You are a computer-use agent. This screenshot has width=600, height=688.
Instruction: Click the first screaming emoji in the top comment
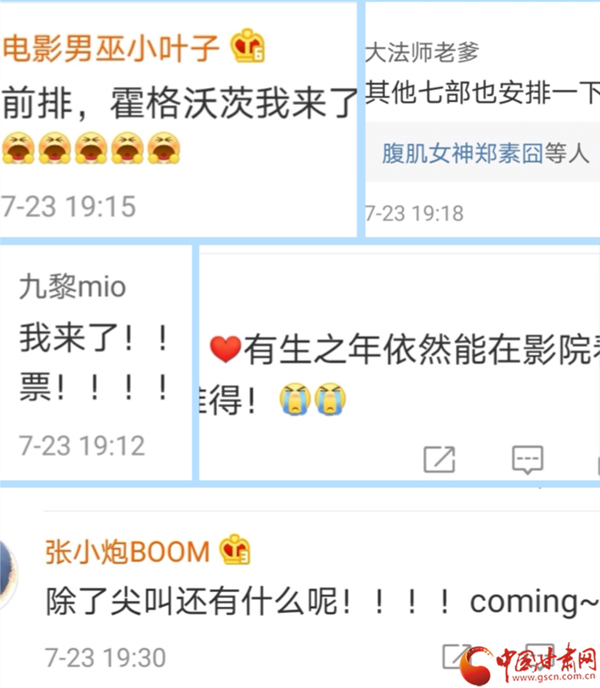(18, 148)
